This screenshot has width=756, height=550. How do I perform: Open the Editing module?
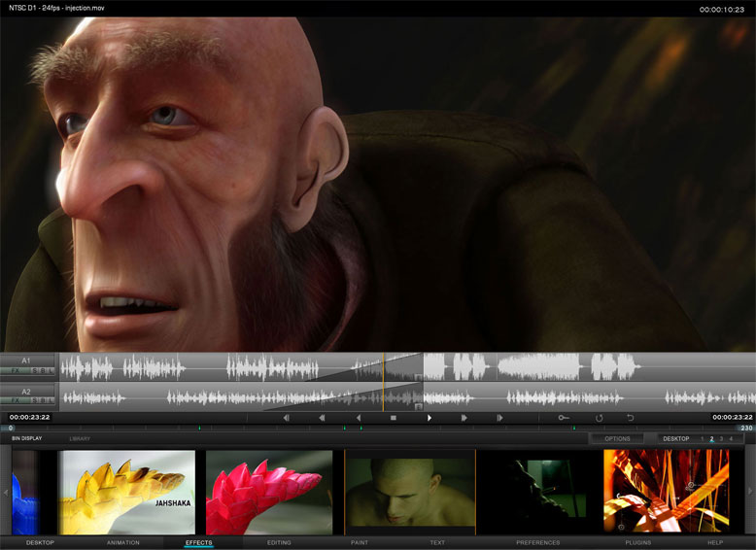click(279, 543)
